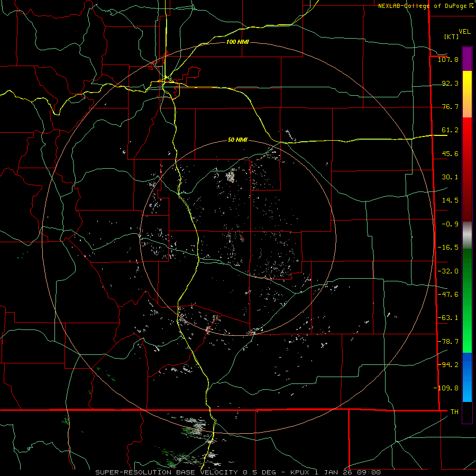Click the [KT] units label
This screenshot has width=476, height=476.
452,36
